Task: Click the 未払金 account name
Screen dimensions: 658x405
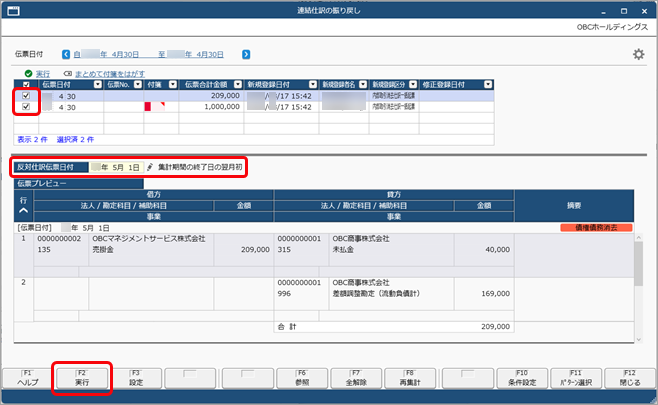Action: pos(343,249)
